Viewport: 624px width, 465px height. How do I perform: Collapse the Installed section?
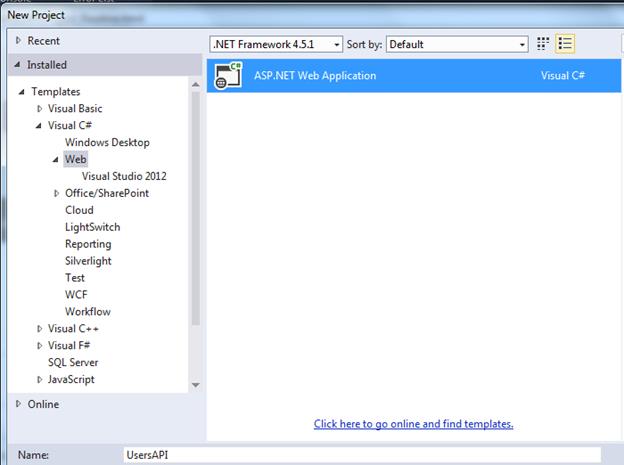coord(17,64)
